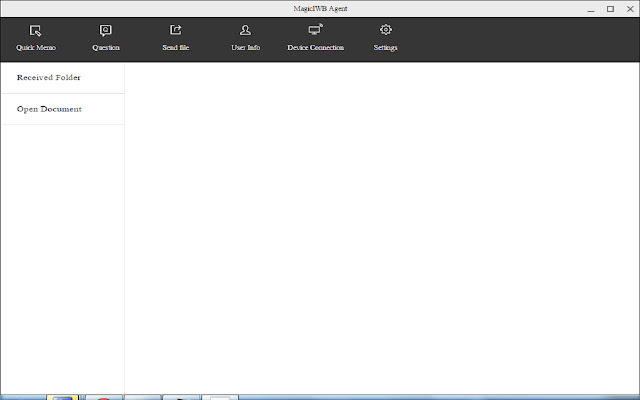Open the Quick Memo pencil icon
This screenshot has width=640, height=400.
point(36,31)
